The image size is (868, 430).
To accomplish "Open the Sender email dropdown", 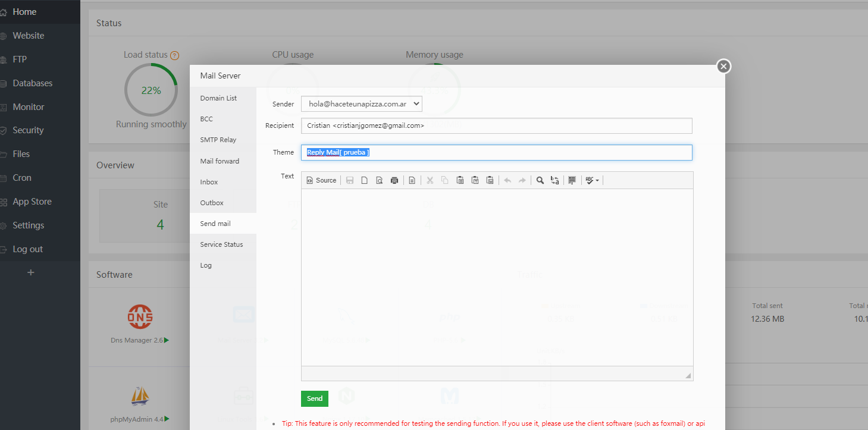I will click(361, 103).
